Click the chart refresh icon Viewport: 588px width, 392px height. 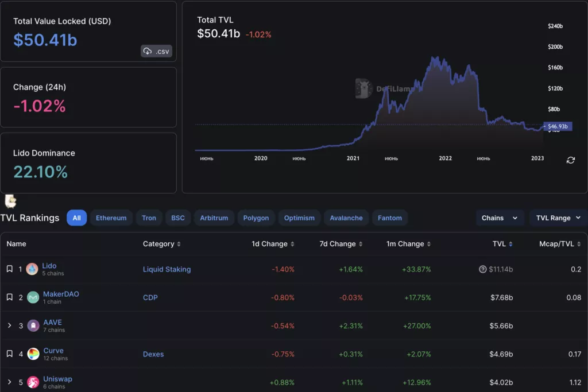pos(570,160)
